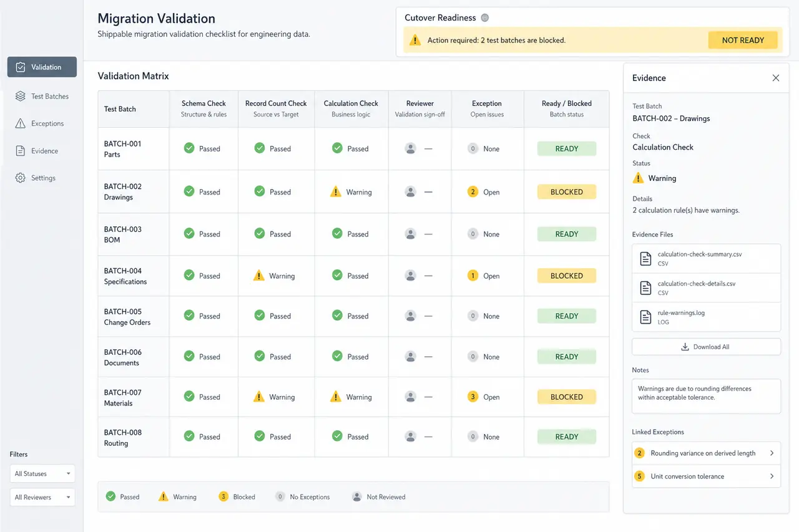Click BATCH-001 reviewer avatar icon
The image size is (799, 532).
[x=410, y=148]
